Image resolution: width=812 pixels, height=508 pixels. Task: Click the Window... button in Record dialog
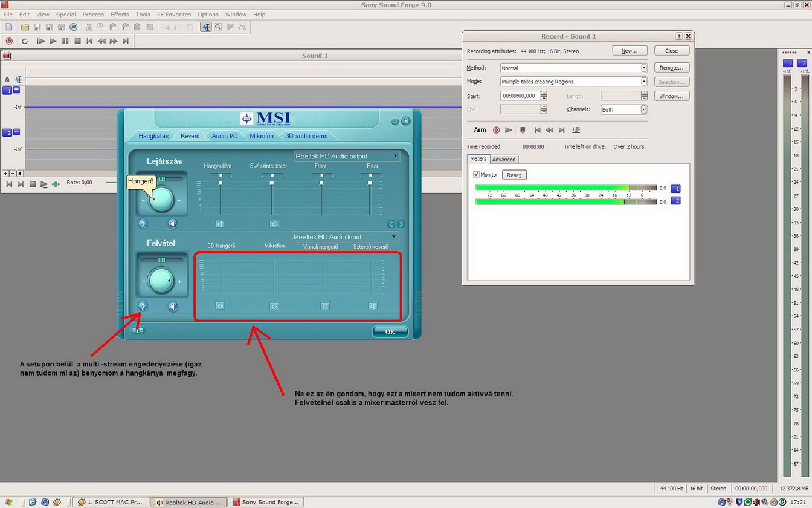pyautogui.click(x=671, y=96)
